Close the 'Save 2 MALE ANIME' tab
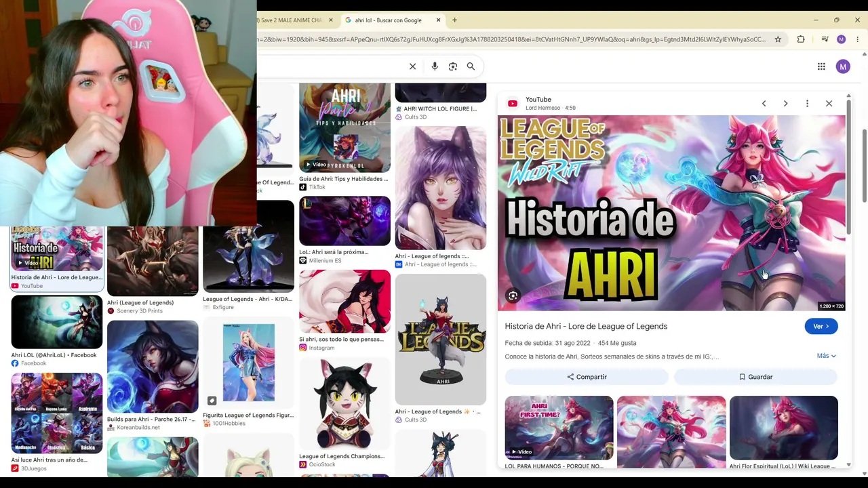 point(331,20)
